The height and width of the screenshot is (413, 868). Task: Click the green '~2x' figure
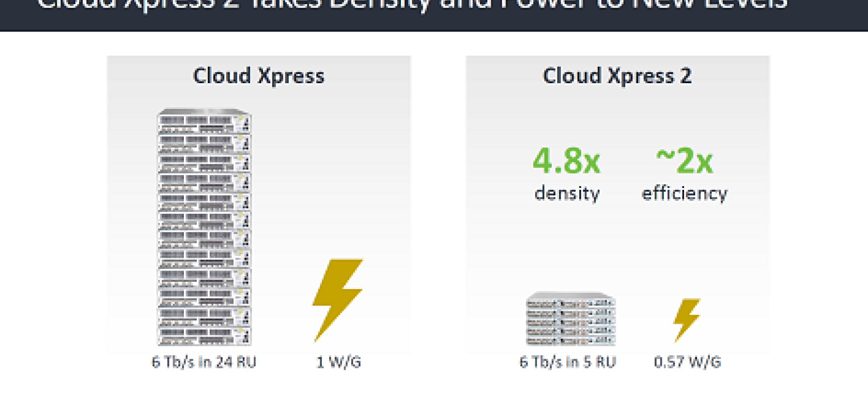(x=685, y=161)
